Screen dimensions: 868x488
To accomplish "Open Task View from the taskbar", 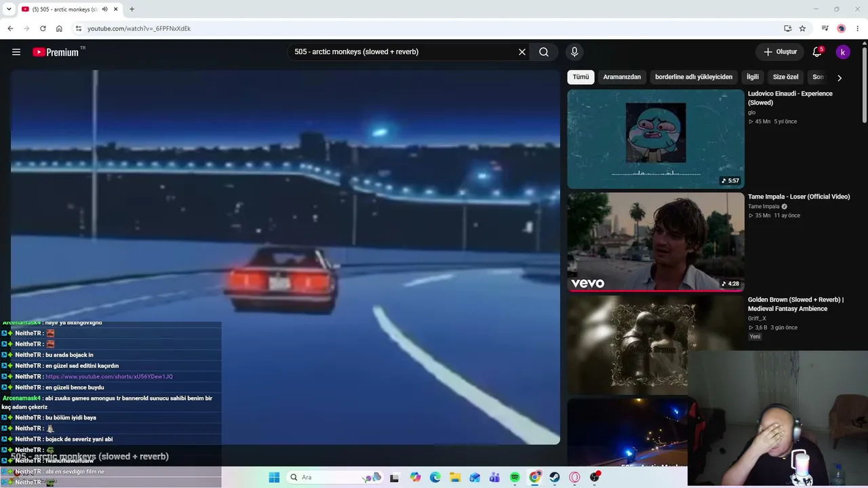I will click(x=394, y=477).
